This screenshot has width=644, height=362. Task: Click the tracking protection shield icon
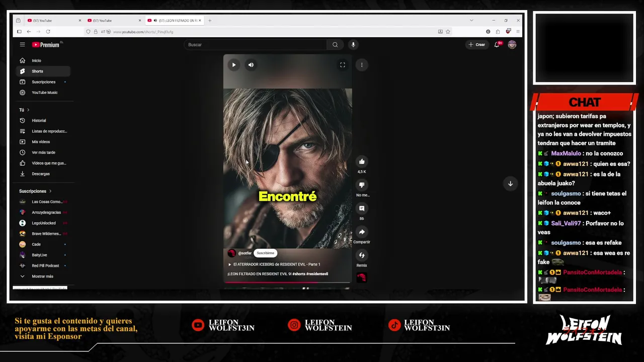click(88, 32)
